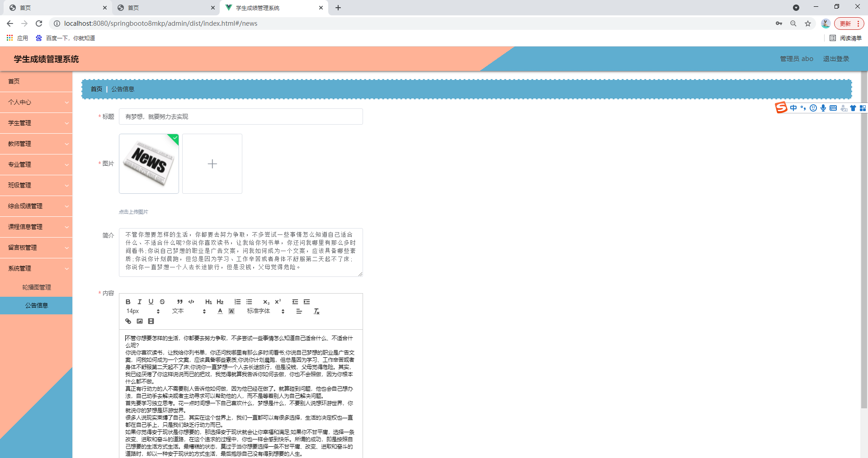Apply subscript formatting
Screen dimensions: 868x458
(x=266, y=302)
